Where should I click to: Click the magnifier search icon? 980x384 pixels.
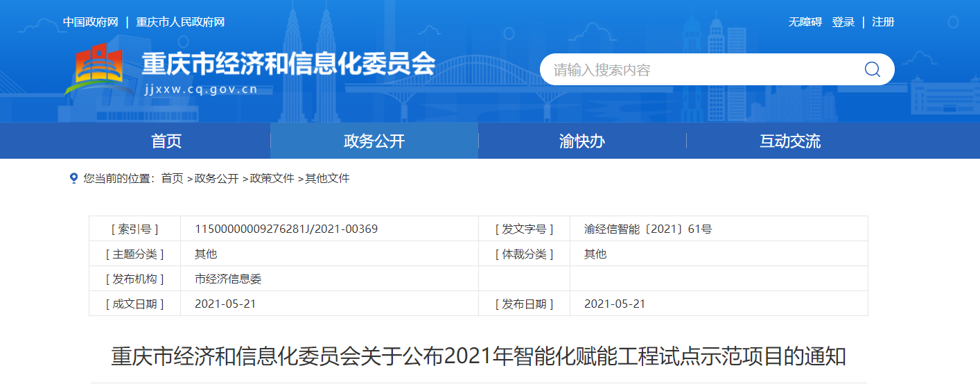pos(872,69)
